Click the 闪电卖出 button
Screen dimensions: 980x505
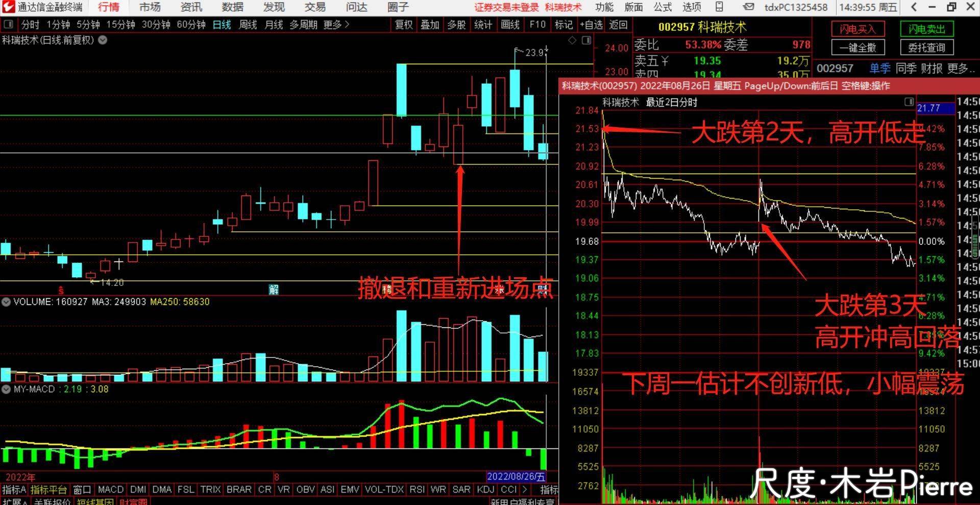click(926, 29)
